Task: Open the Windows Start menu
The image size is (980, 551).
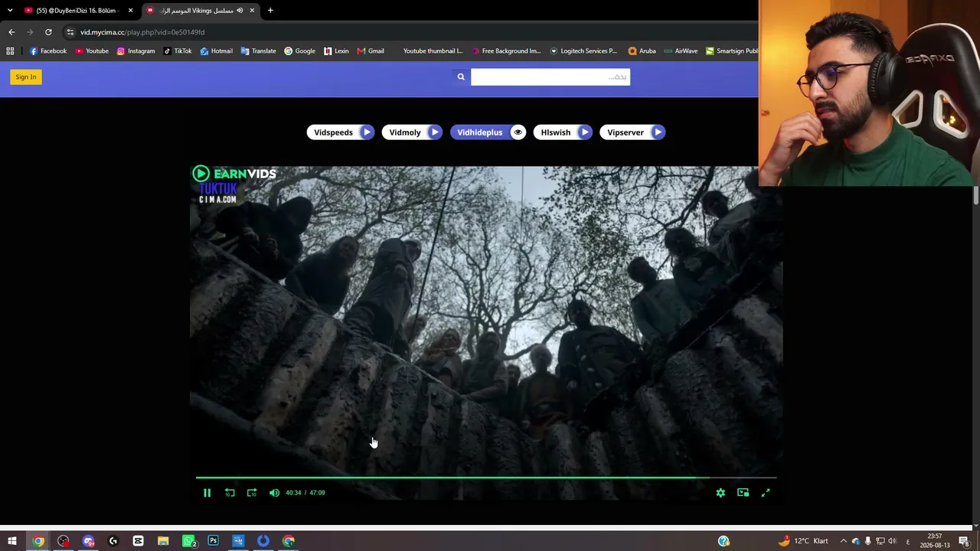Action: [12, 541]
